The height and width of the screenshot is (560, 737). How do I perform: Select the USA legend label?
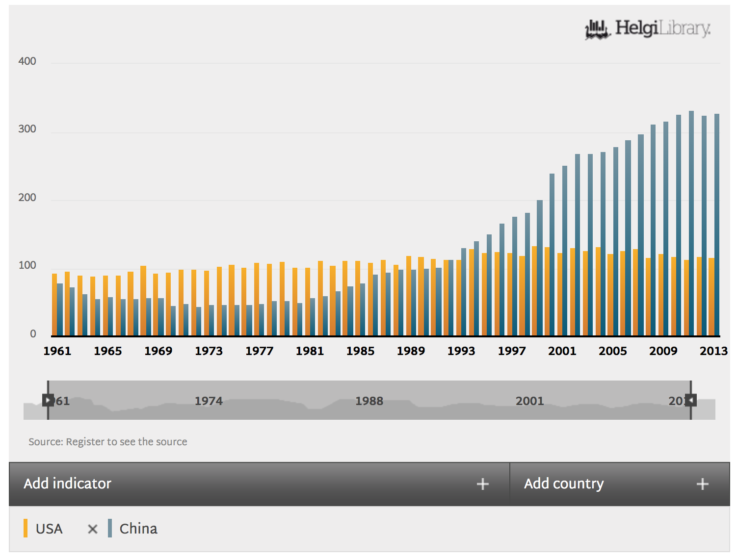(x=49, y=529)
